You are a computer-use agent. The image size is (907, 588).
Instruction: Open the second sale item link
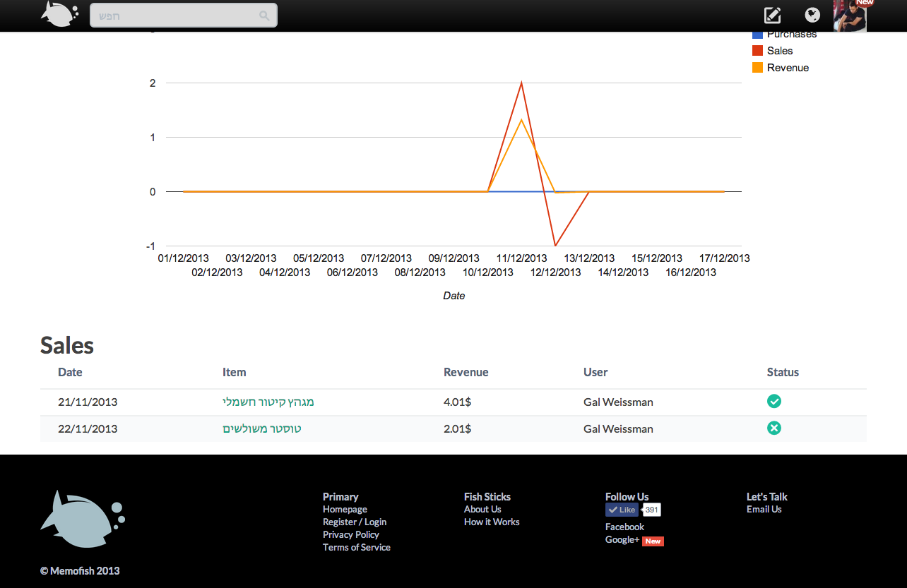[262, 429]
